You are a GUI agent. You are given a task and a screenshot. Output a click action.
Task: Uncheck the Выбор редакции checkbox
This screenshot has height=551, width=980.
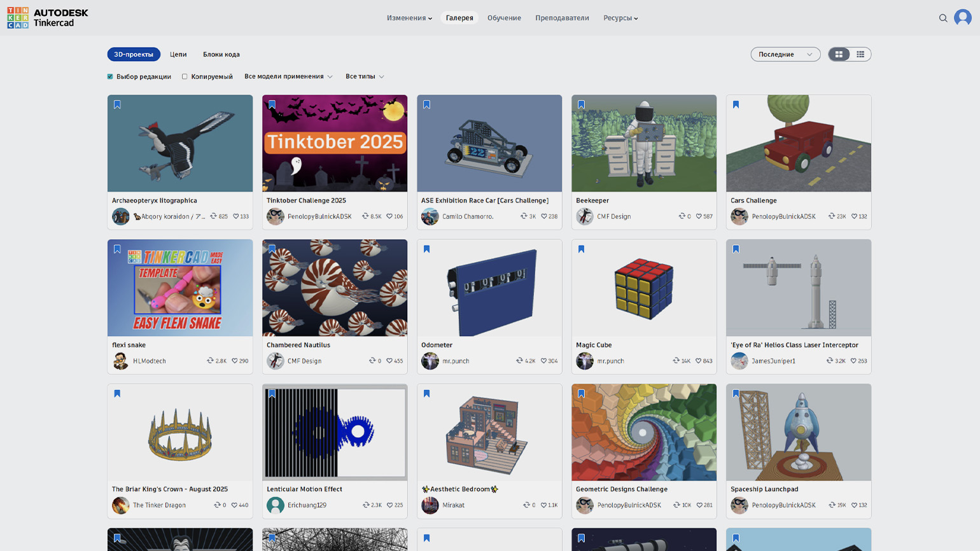coord(110,76)
